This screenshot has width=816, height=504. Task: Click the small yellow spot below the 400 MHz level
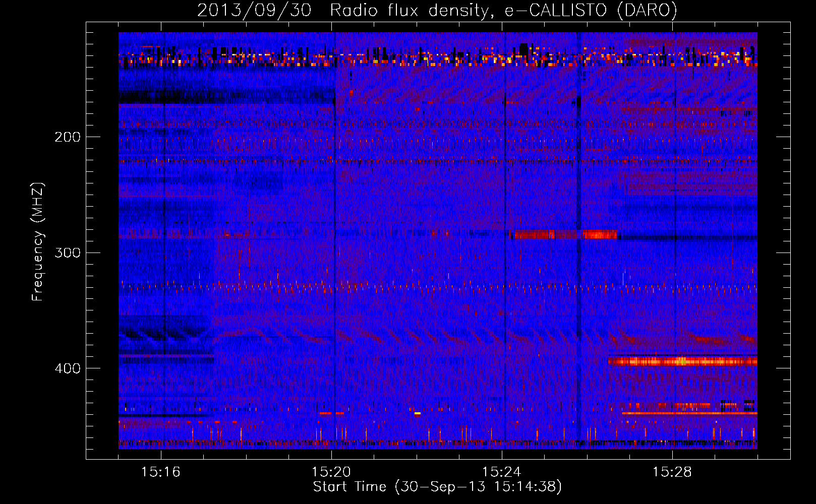[x=418, y=414]
